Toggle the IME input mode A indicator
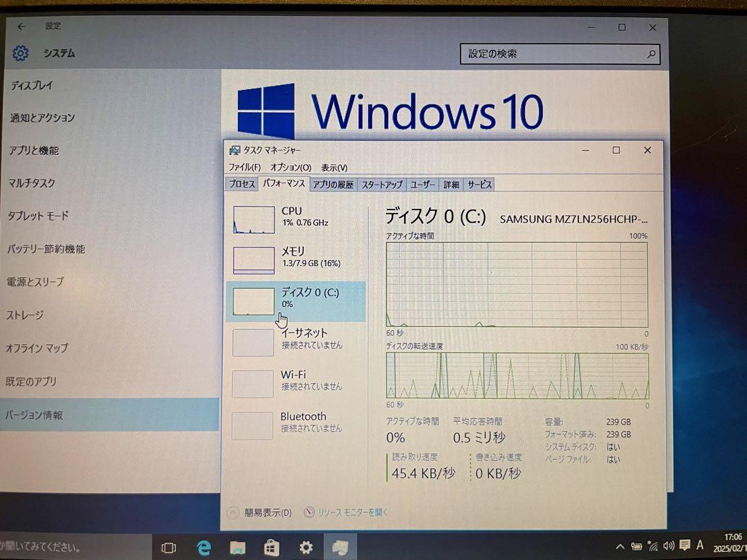This screenshot has height=560, width=747. (700, 544)
